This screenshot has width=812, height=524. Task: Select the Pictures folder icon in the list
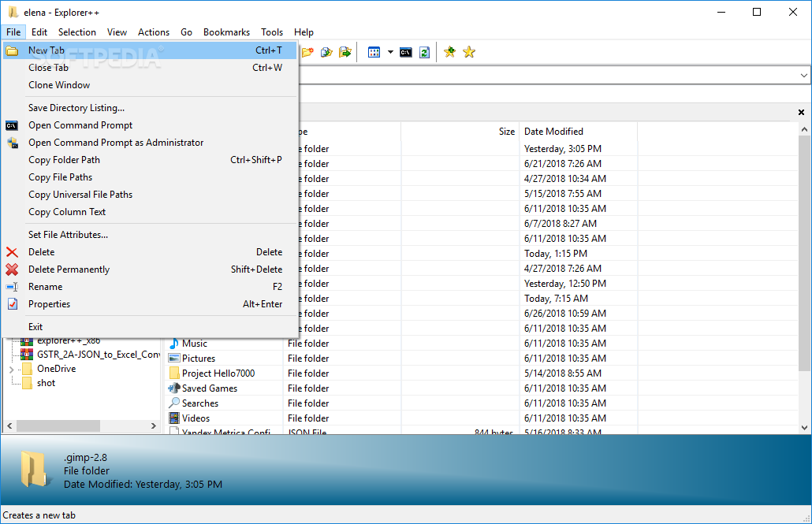[174, 359]
